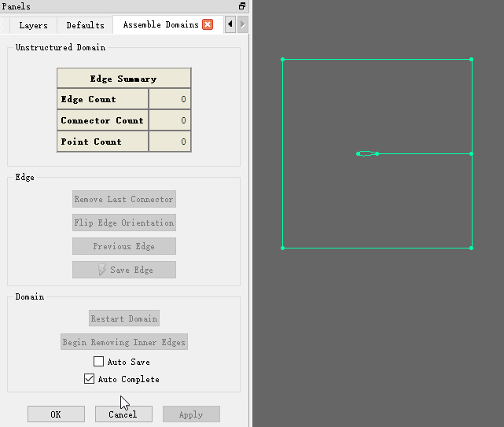Click Remove Last Connector button
504x427 pixels.
click(x=124, y=199)
